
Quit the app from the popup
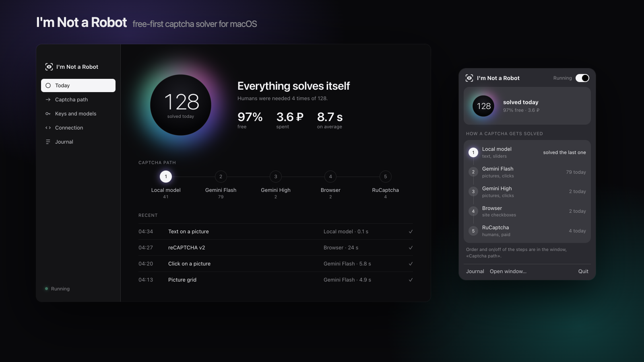583,271
